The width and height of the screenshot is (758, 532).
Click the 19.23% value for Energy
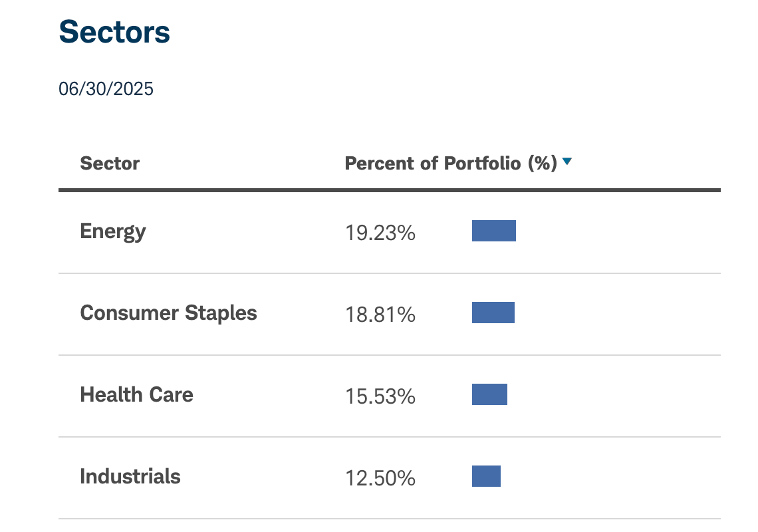click(380, 233)
